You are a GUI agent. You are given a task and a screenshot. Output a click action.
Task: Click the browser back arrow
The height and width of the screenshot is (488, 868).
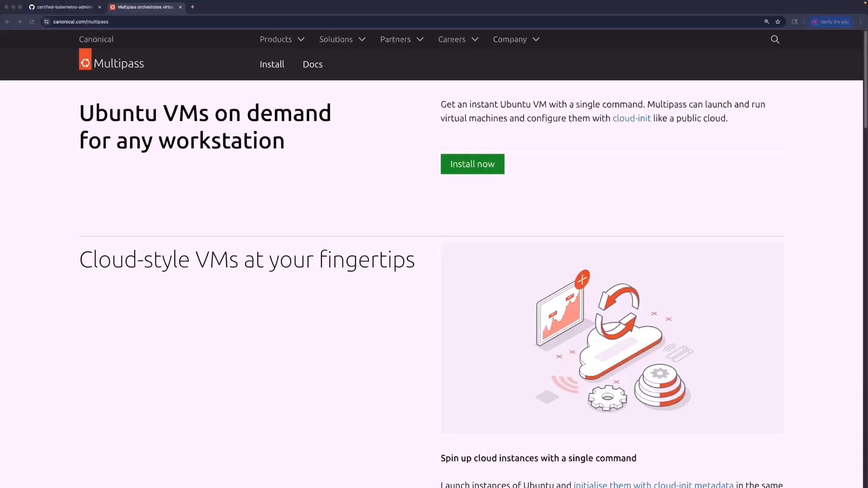pos(8,22)
